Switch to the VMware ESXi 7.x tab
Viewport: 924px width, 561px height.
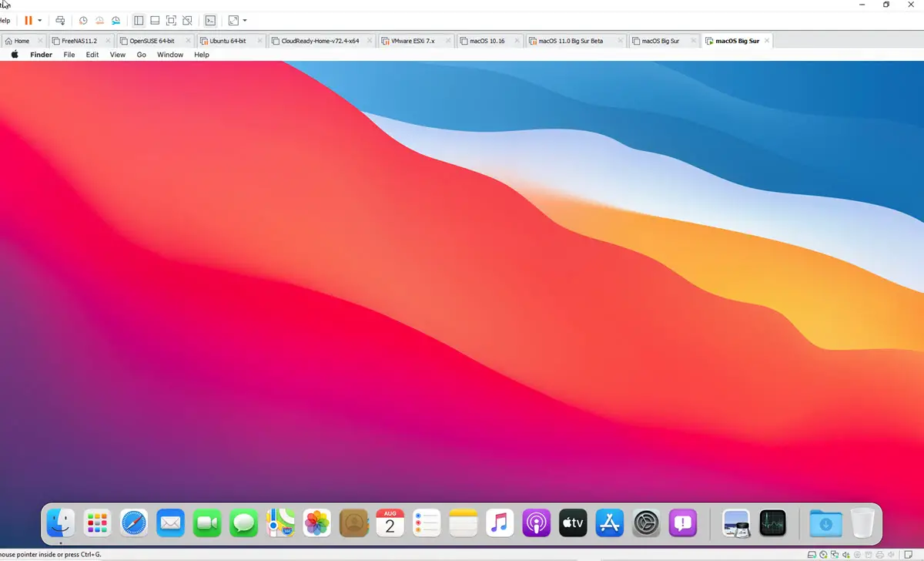[413, 41]
